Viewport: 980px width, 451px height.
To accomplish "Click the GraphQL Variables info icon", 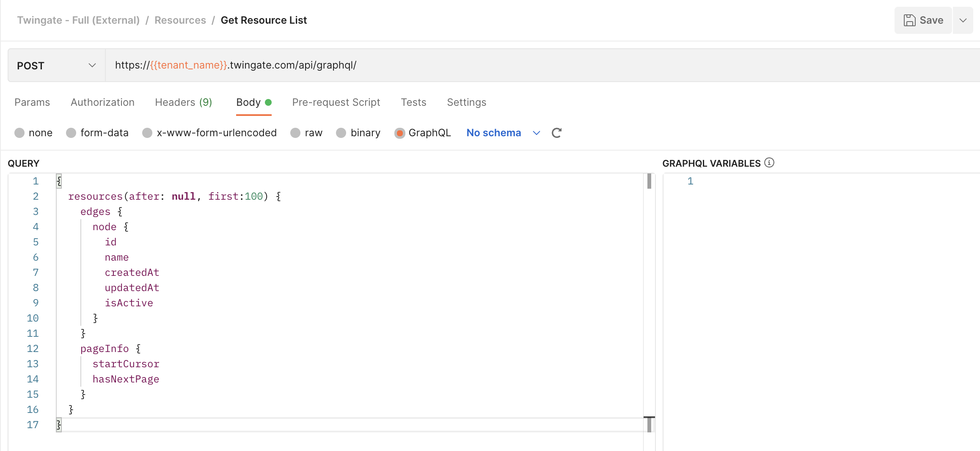I will [769, 163].
